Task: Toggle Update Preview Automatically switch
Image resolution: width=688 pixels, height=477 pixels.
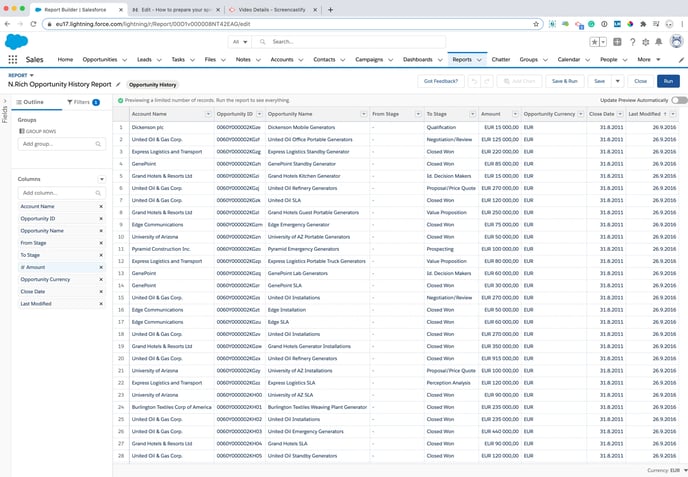Action: click(679, 100)
